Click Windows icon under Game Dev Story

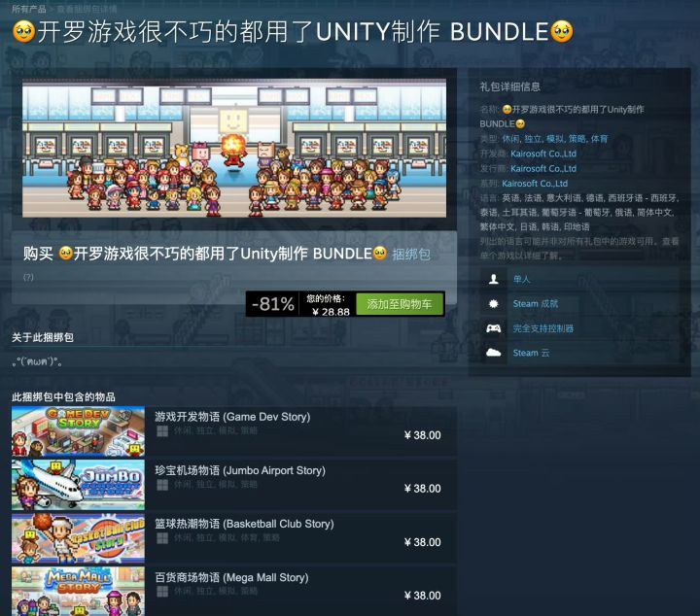(x=162, y=430)
